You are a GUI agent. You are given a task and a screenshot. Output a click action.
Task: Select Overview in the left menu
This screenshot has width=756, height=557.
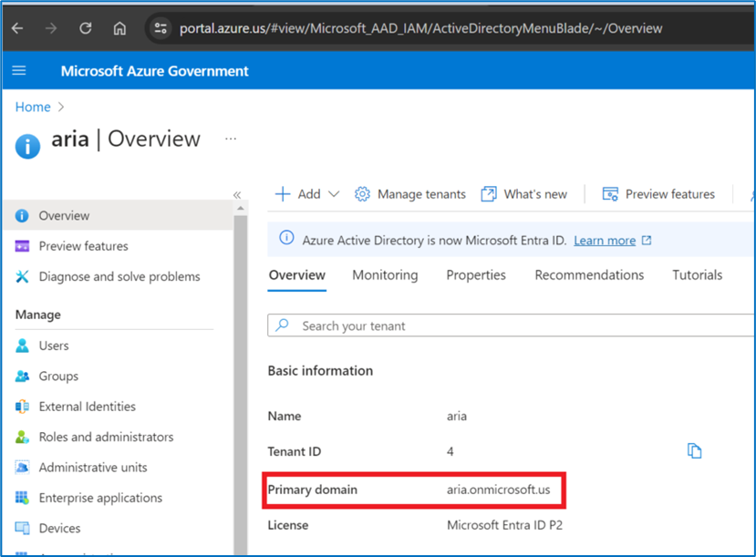tap(118, 215)
